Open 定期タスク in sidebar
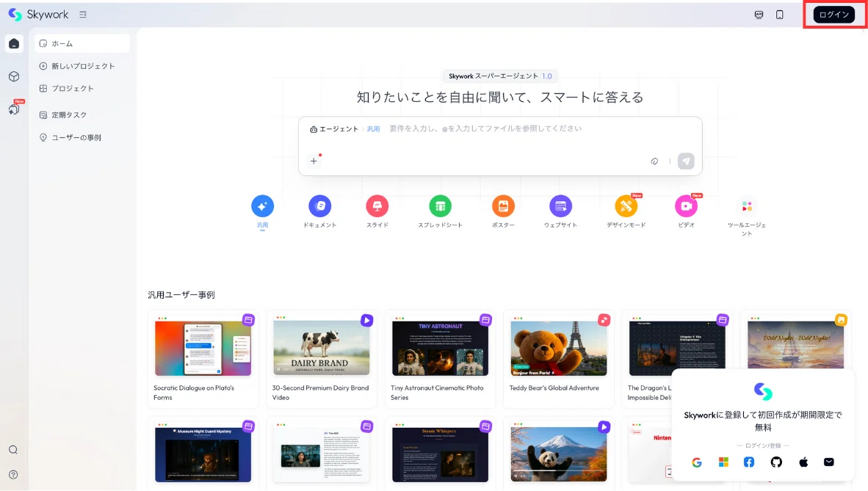This screenshot has width=868, height=491. click(82, 114)
